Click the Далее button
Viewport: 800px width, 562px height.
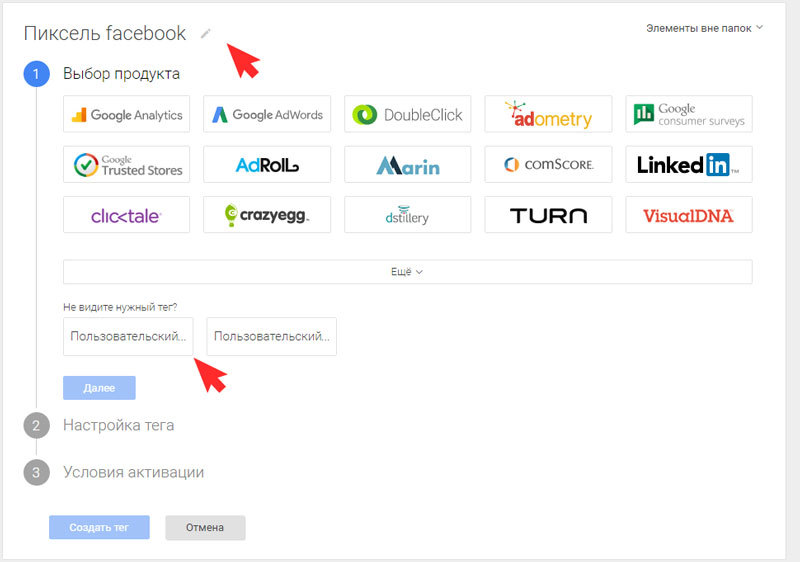[x=99, y=388]
